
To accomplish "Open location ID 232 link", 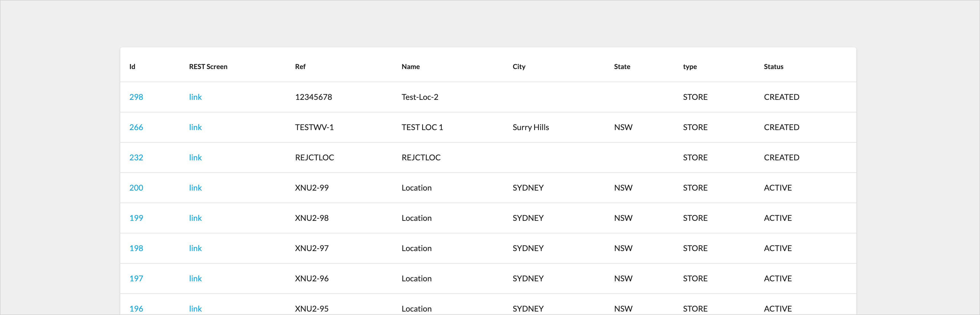I will pos(136,158).
